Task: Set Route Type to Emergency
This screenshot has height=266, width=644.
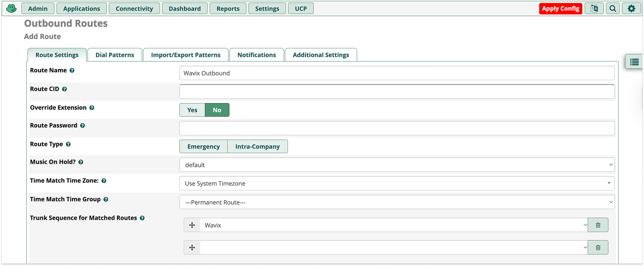Action: (203, 146)
